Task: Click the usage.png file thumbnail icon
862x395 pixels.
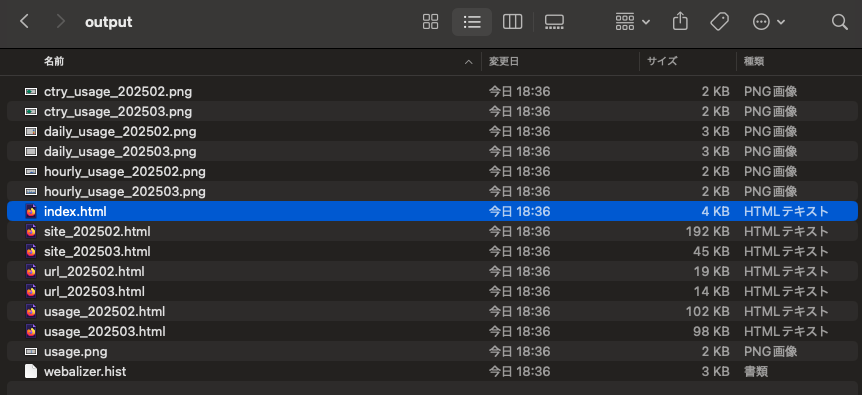Action: click(31, 352)
